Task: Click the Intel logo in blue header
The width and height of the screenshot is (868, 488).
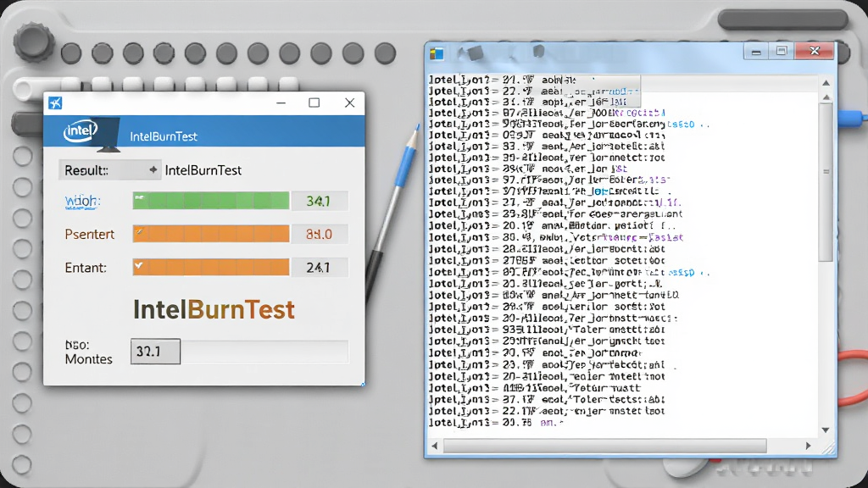Action: (x=81, y=131)
